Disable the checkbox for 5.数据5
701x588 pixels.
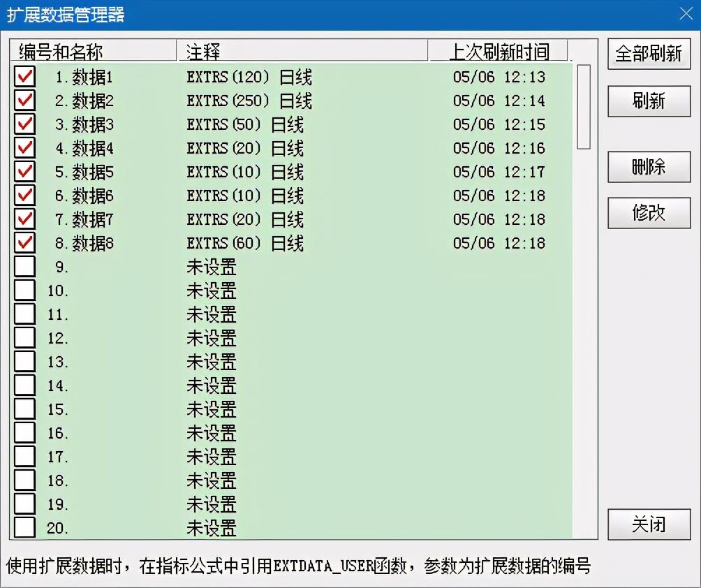point(24,171)
